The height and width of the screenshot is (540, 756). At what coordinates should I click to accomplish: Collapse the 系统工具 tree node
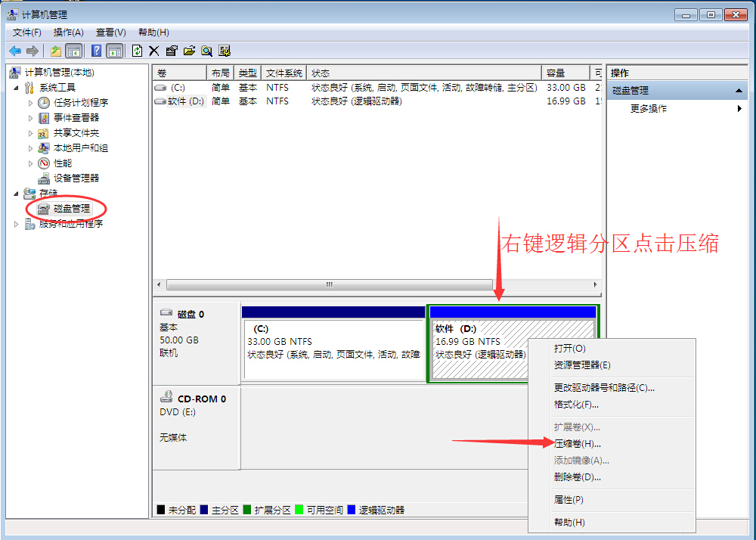click(16, 87)
